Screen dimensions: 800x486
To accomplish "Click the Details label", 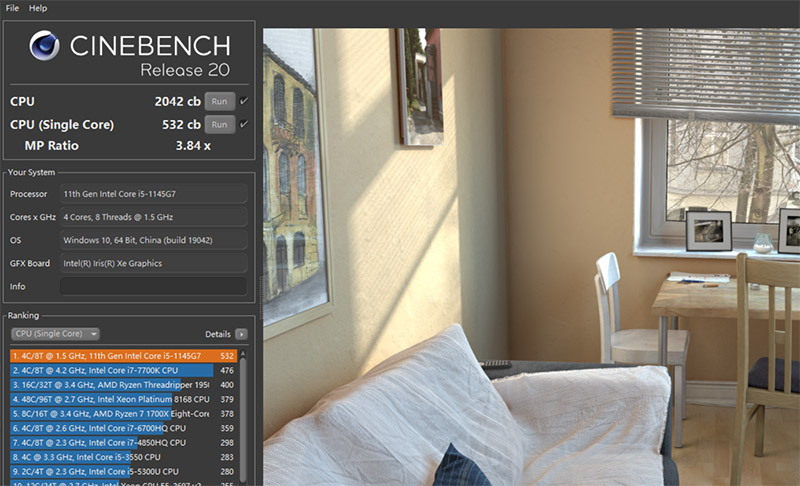I will tap(218, 335).
